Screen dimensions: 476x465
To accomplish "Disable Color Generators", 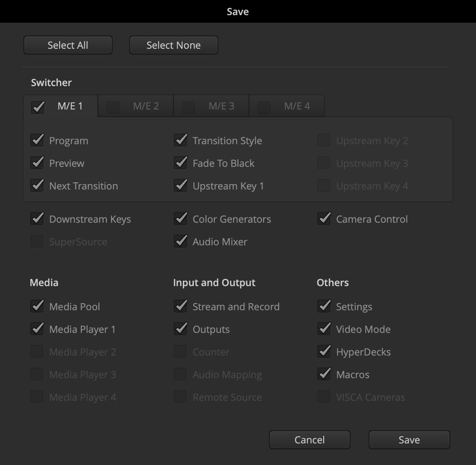I will click(180, 219).
